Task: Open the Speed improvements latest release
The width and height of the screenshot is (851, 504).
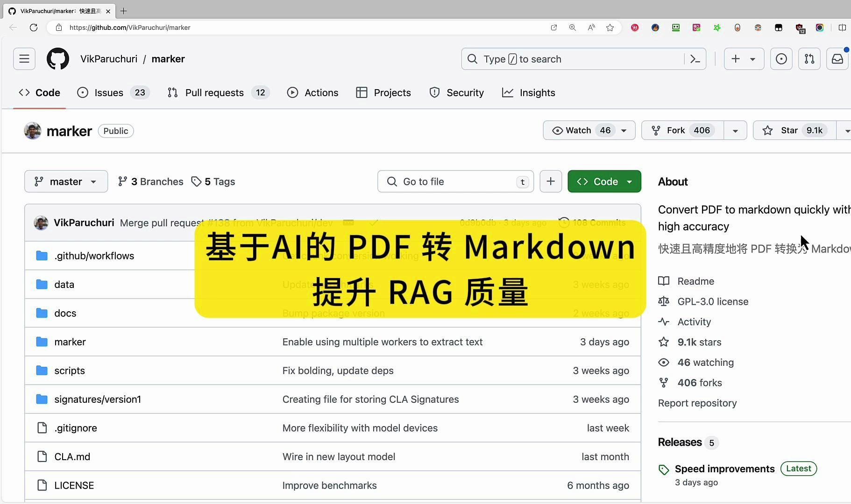Action: coord(724,469)
